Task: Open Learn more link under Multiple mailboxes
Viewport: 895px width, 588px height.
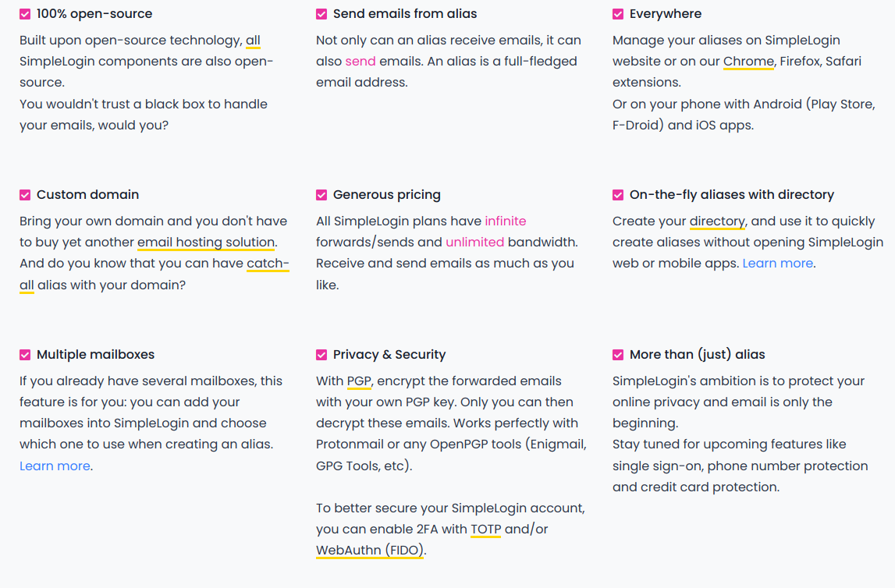Action: tap(55, 466)
